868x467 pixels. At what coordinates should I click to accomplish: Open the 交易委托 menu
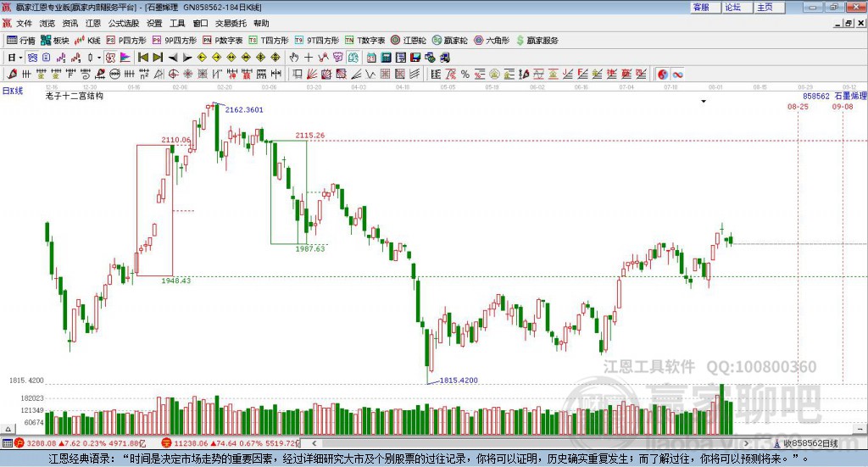[x=231, y=23]
